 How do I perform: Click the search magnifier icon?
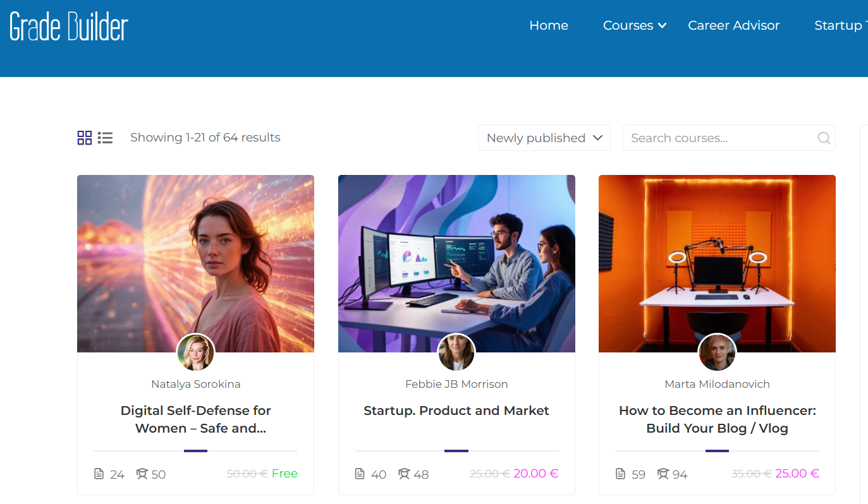[x=824, y=138]
